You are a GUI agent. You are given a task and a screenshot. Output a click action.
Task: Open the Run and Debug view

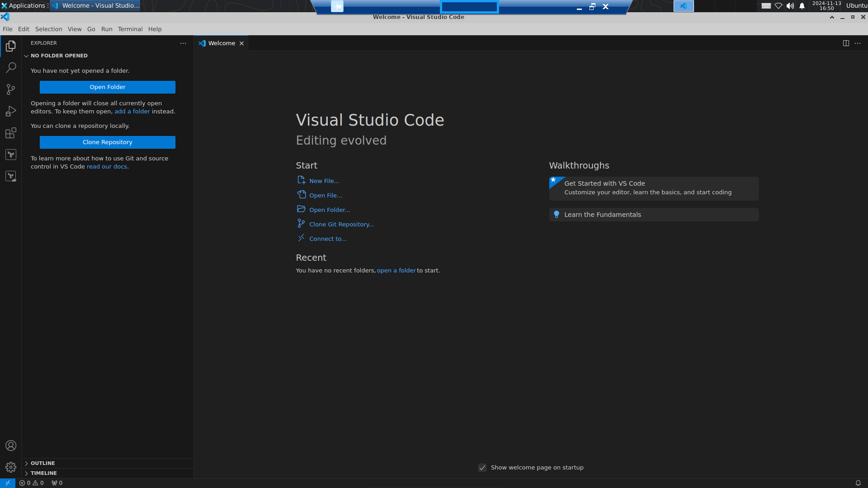[11, 111]
